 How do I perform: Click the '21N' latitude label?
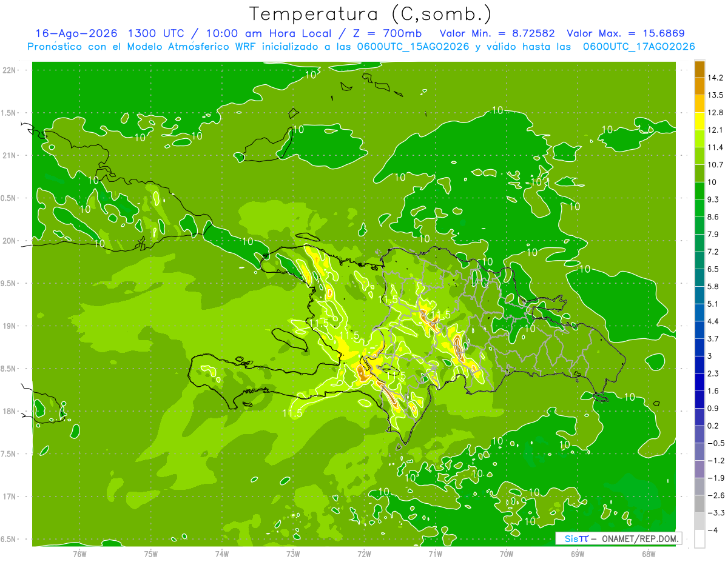click(8, 155)
